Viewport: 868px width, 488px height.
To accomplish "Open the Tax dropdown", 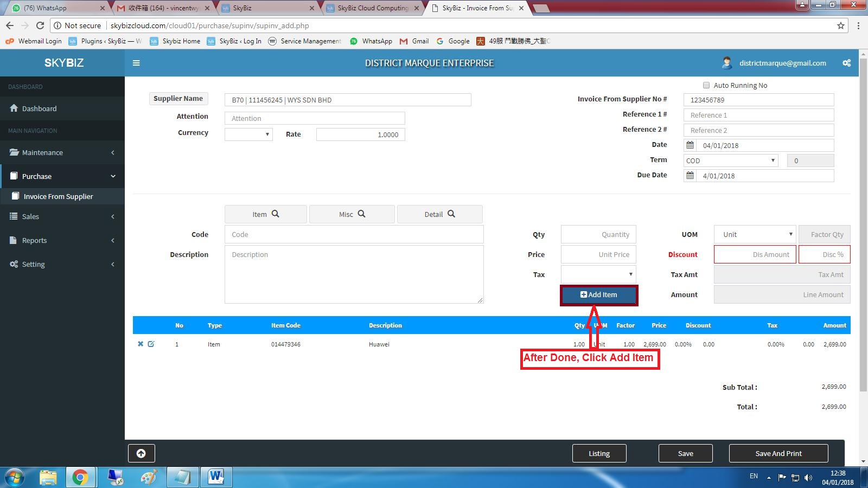I will [598, 274].
